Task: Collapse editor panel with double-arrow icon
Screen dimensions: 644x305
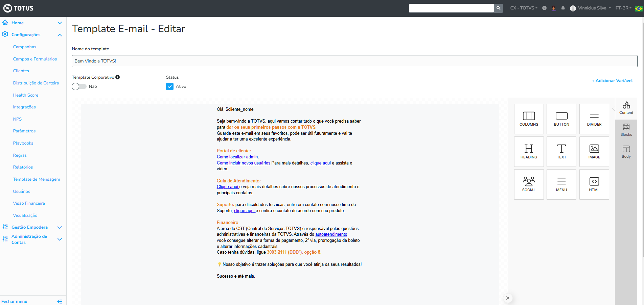Action: point(508,298)
